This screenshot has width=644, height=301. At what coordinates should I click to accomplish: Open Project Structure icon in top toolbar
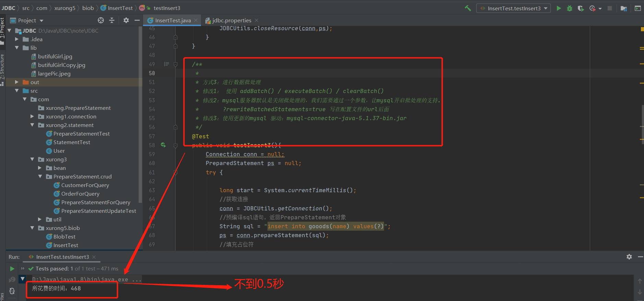tap(624, 8)
